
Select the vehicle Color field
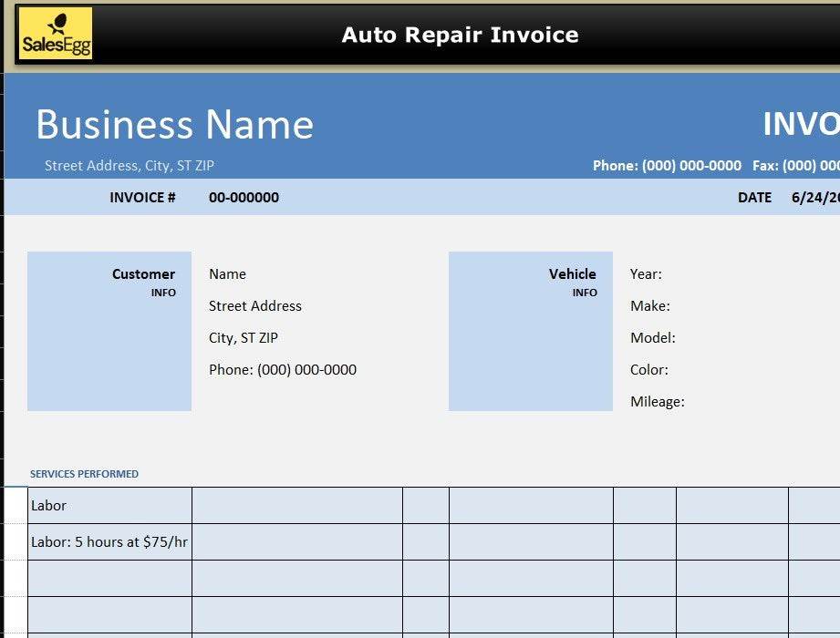pos(648,370)
